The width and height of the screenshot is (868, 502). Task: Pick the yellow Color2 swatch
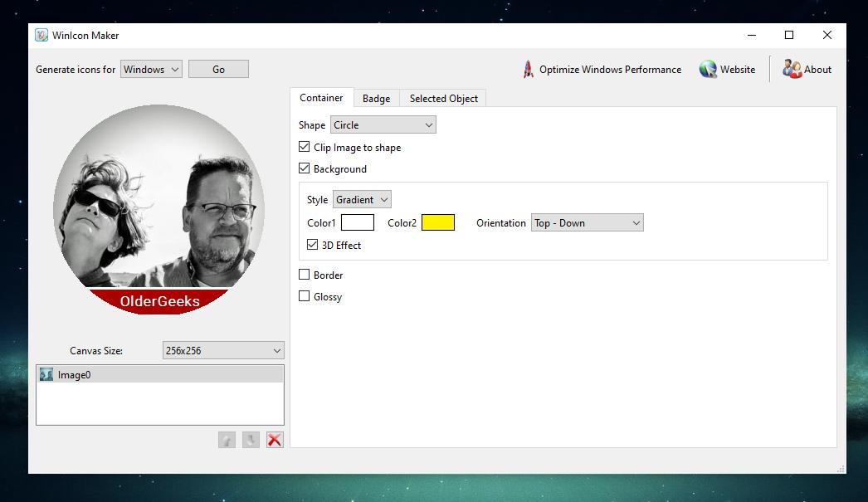click(438, 222)
